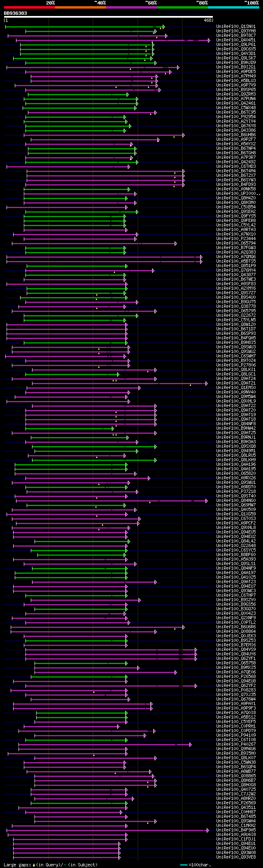The height and width of the screenshot is (868, 263).
Task: Select the UniRef100_Q42461 label
Action: coord(236,103)
